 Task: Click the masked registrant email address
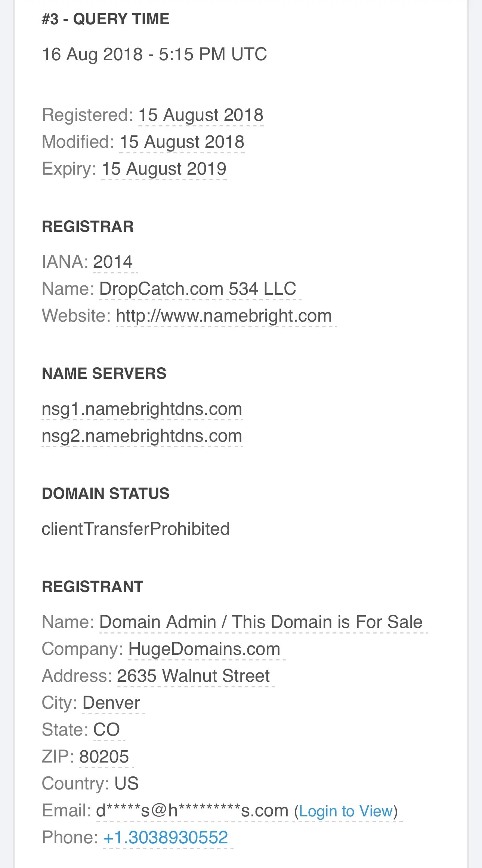click(x=192, y=811)
